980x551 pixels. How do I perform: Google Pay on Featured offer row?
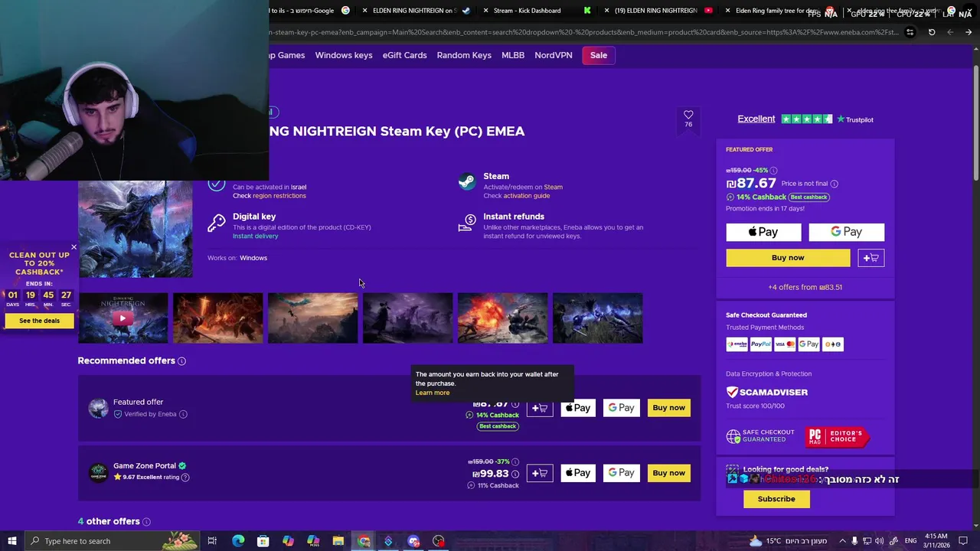point(622,408)
